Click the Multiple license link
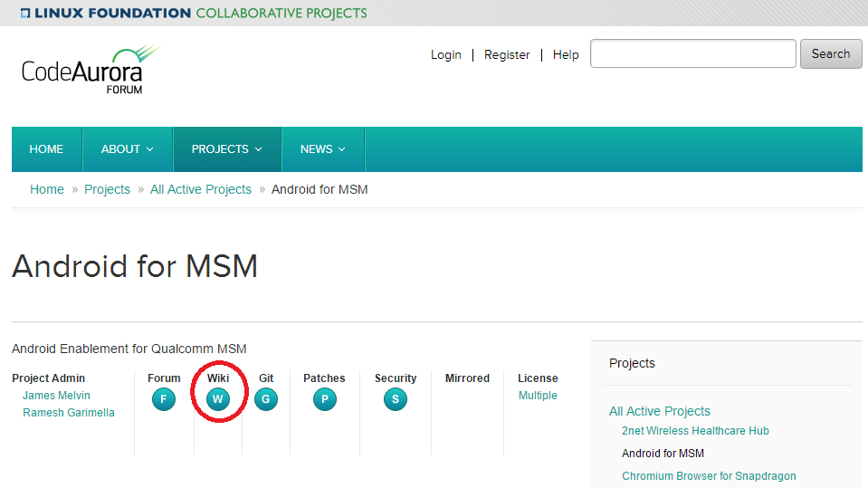This screenshot has height=488, width=868. pos(538,396)
